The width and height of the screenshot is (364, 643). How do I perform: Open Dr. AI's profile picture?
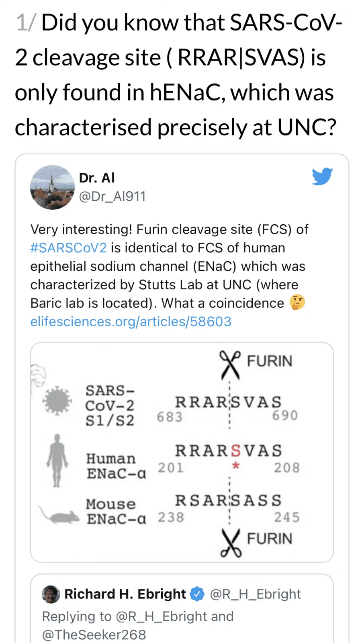(x=52, y=187)
